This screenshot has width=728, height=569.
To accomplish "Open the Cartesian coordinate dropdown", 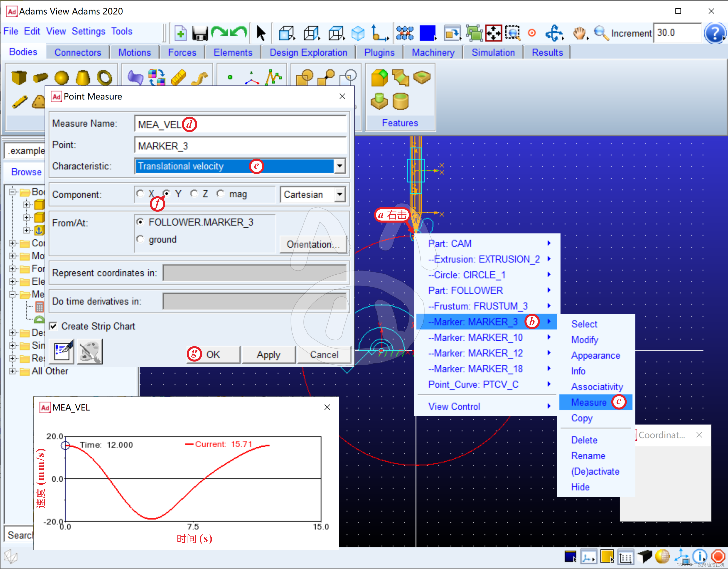I will coord(339,194).
